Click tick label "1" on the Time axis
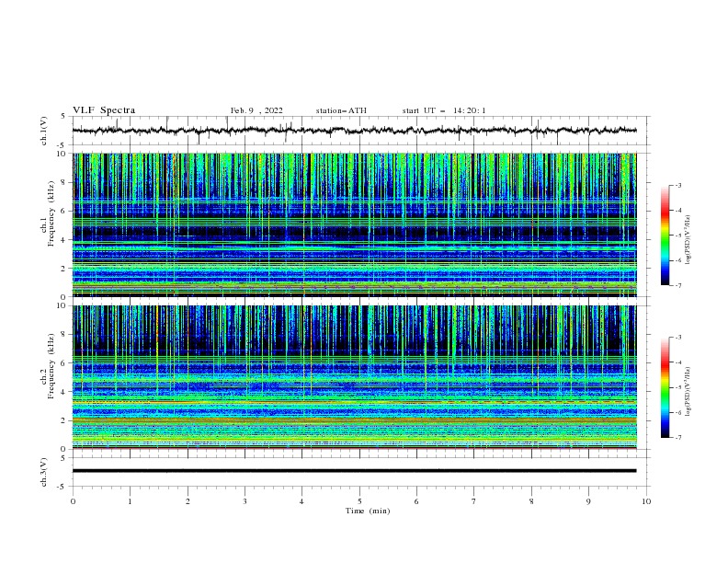Screen dimensions: 728x563 (x=130, y=501)
